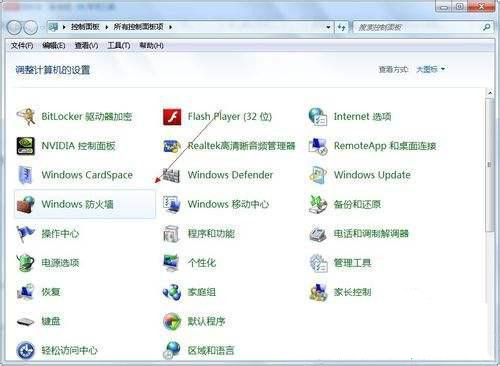Click the Windows Defender text label
Screen dimensions: 500x366
[230, 175]
